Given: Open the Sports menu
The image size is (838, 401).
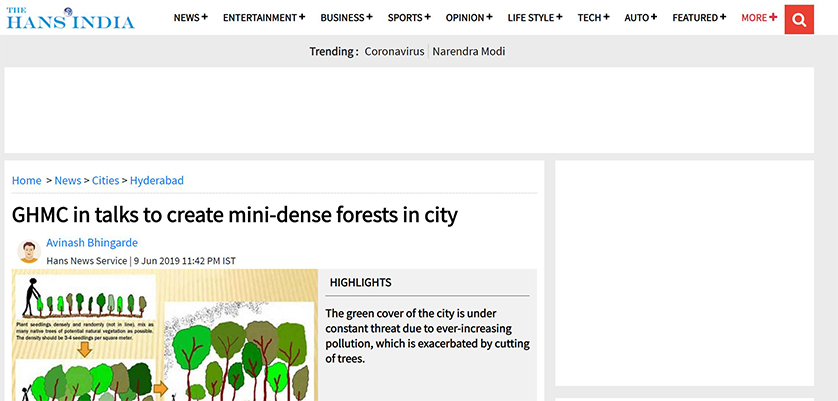Looking at the screenshot, I should [x=409, y=18].
